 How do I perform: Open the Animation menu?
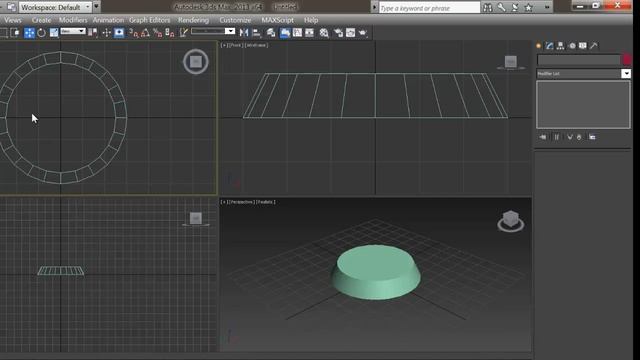click(x=108, y=20)
